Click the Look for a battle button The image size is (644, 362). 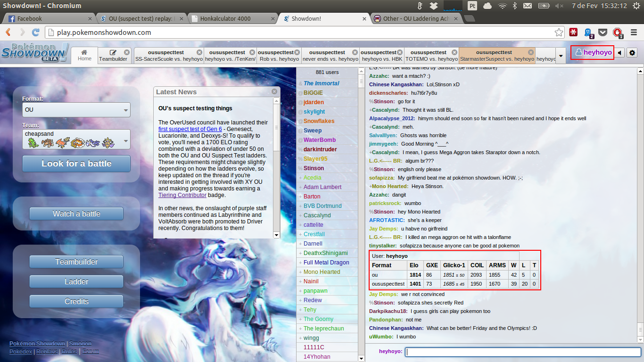click(76, 164)
